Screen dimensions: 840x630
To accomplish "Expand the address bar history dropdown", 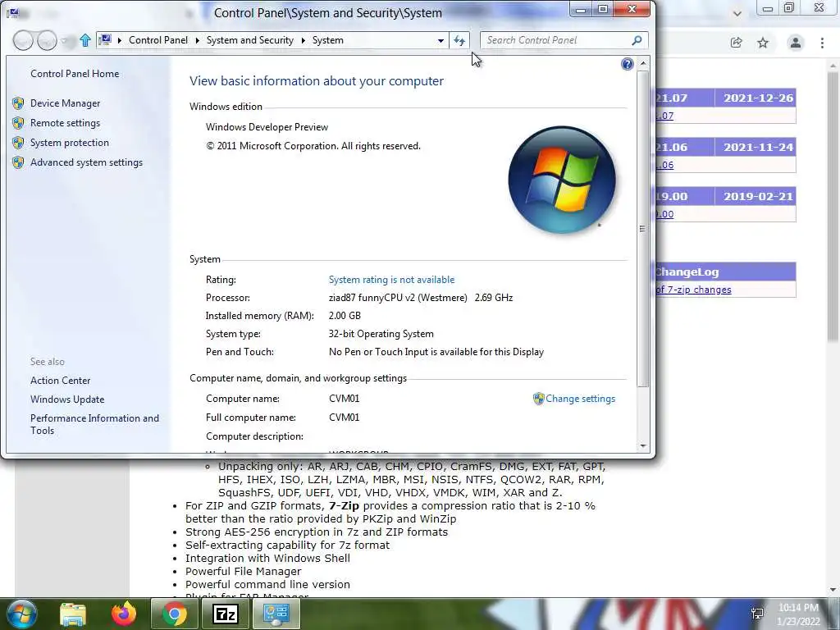I will click(441, 40).
